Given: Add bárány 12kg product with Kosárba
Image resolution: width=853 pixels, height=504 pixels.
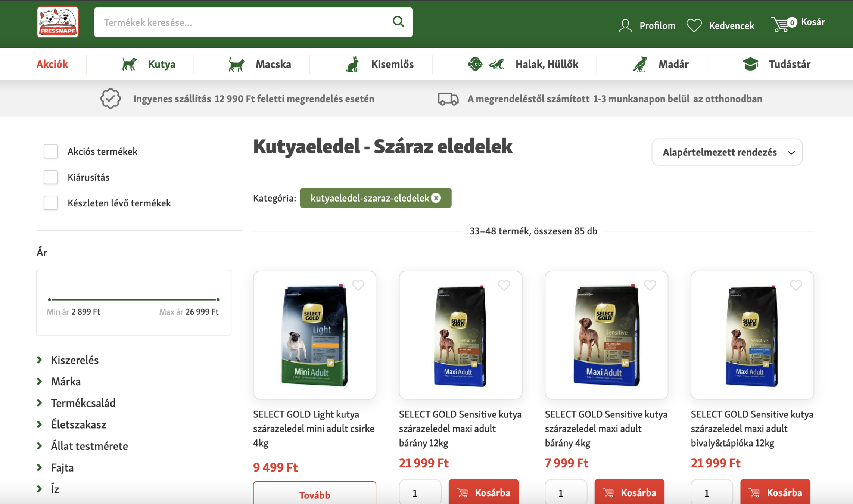Looking at the screenshot, I should click(x=483, y=492).
